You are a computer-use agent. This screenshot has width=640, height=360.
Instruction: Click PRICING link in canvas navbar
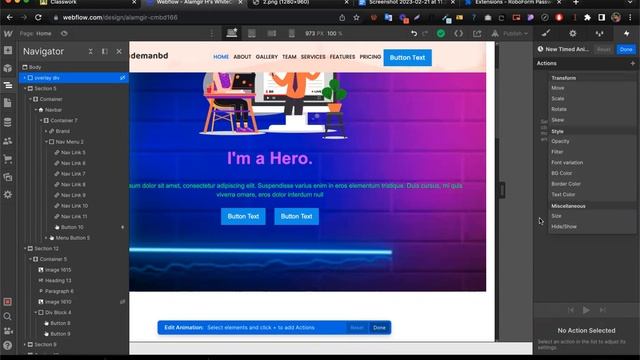click(x=370, y=57)
